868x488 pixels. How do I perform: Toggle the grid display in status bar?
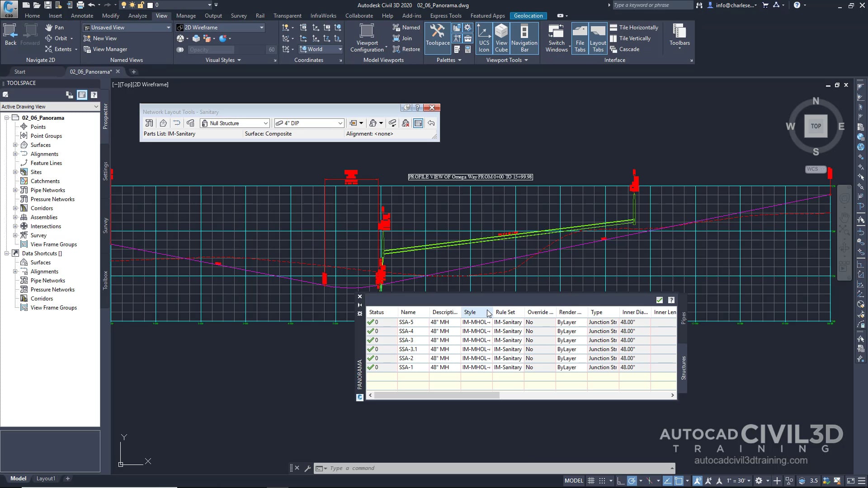click(591, 481)
